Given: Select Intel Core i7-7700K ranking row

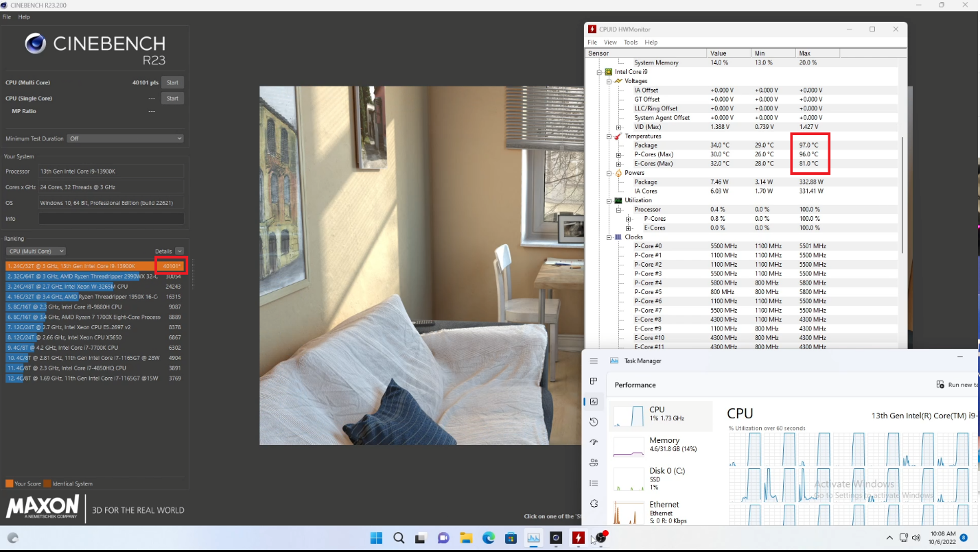Looking at the screenshot, I should click(94, 348).
